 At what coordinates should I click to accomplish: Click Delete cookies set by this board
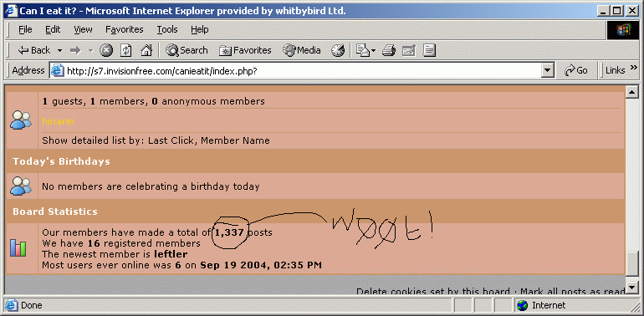[433, 292]
